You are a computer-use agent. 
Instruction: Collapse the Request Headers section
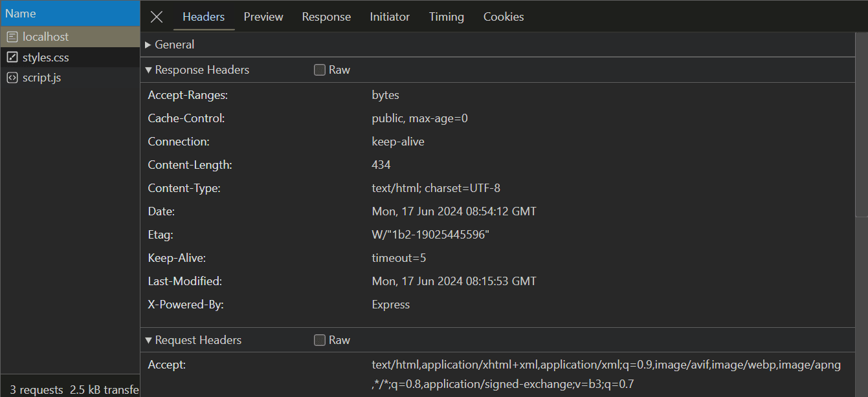(148, 339)
